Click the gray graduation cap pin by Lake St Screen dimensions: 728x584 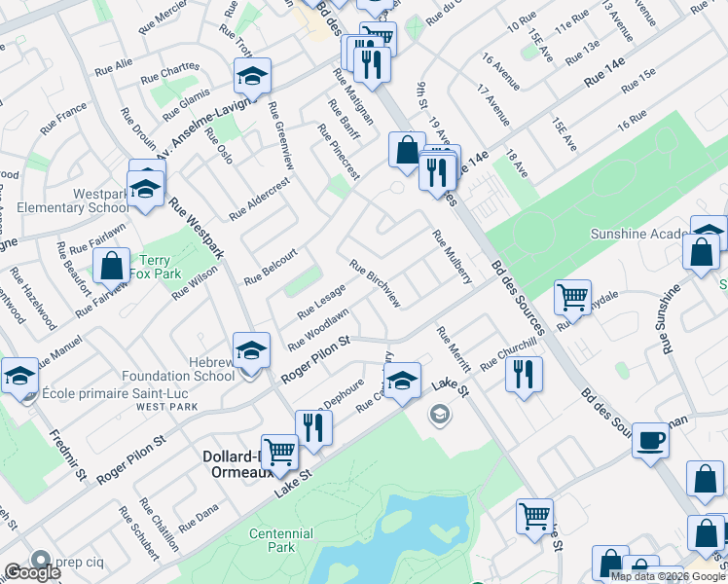[x=440, y=414]
